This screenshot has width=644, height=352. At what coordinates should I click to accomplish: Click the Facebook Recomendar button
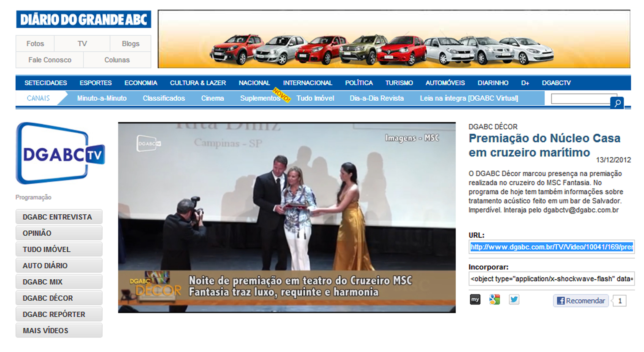tap(581, 301)
